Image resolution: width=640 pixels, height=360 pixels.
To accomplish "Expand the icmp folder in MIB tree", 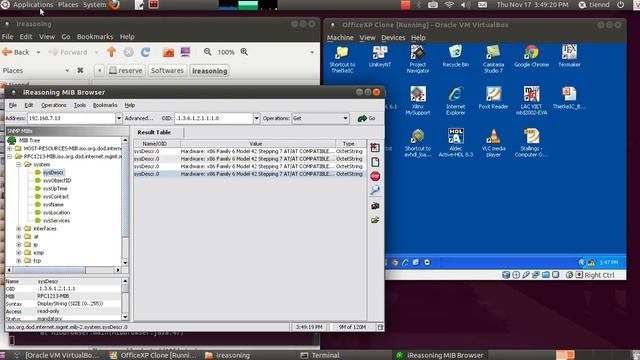I will pos(19,253).
